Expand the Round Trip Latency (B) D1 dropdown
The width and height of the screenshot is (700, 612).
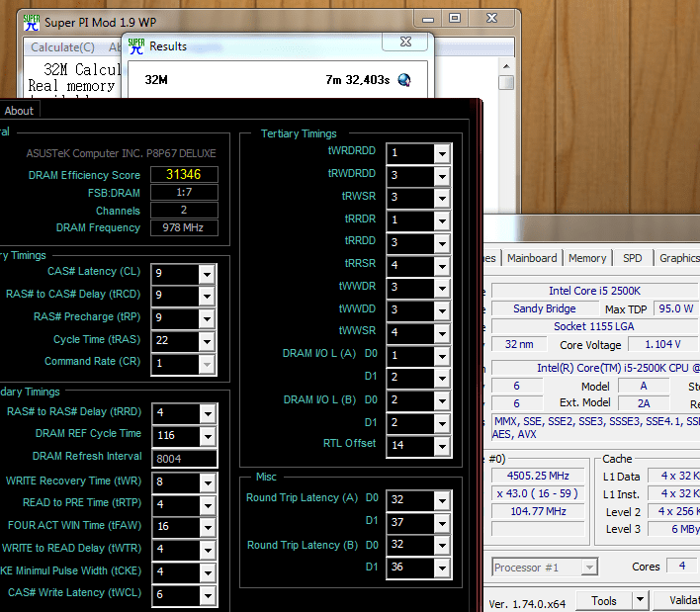click(x=442, y=568)
